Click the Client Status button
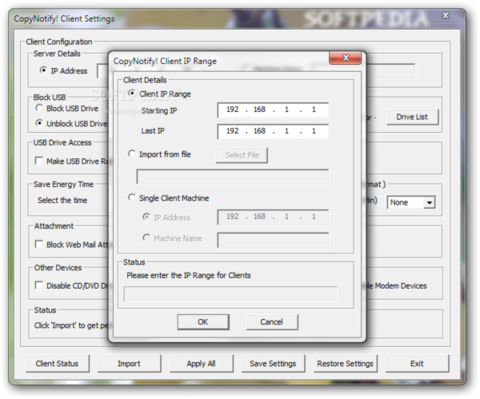 coord(57,364)
